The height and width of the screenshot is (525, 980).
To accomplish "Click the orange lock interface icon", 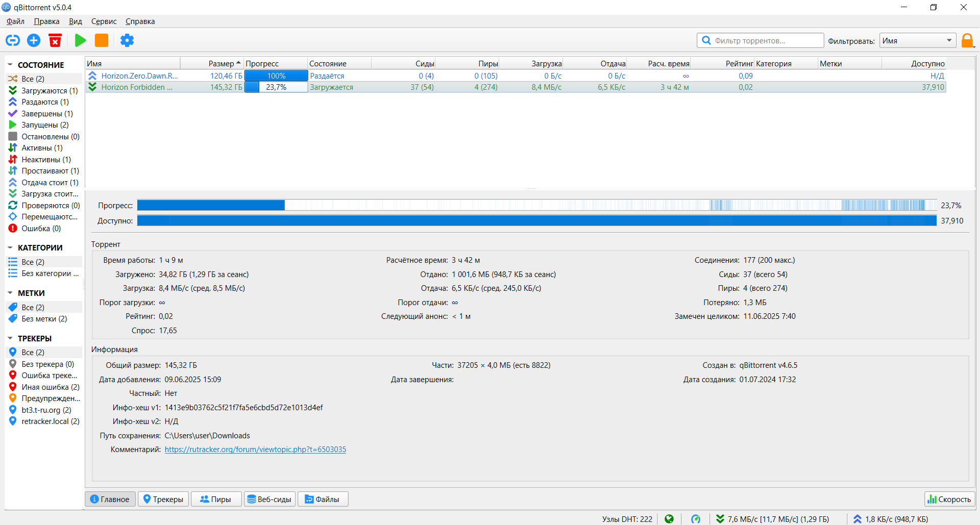I will click(x=967, y=40).
